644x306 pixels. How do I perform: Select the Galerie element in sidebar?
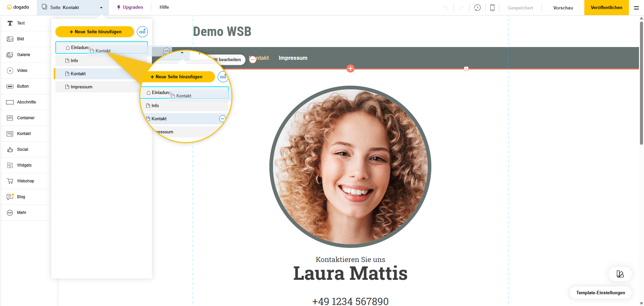coord(23,55)
